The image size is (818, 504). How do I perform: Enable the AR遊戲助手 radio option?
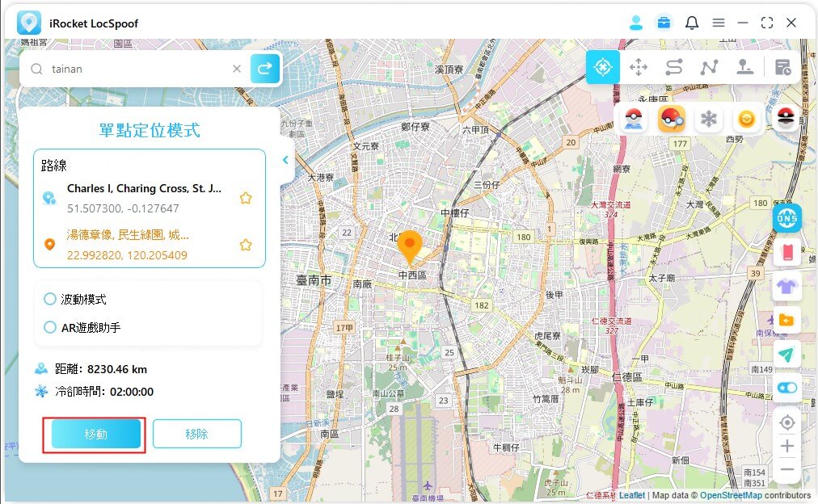pyautogui.click(x=50, y=327)
